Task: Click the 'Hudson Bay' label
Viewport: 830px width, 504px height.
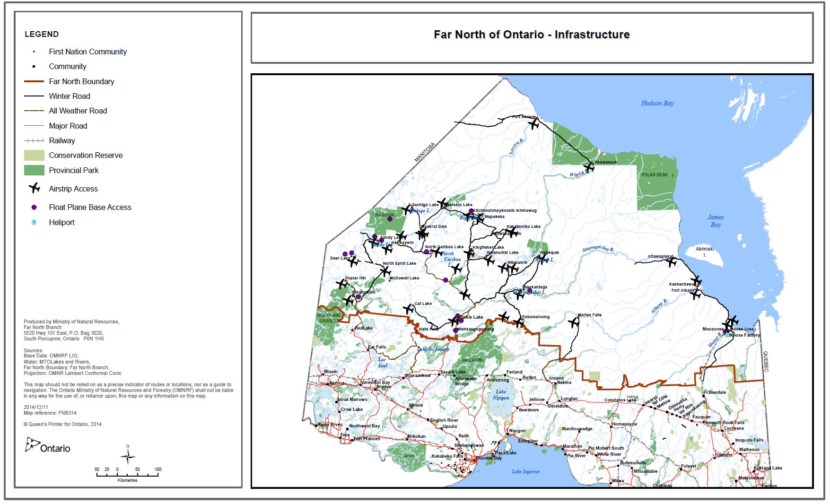Action: pyautogui.click(x=657, y=103)
